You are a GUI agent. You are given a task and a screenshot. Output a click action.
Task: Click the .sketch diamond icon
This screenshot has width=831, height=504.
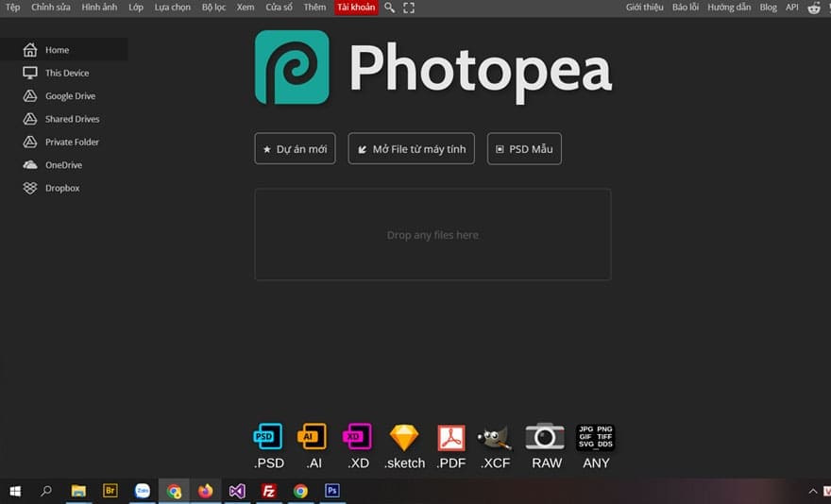click(x=404, y=437)
